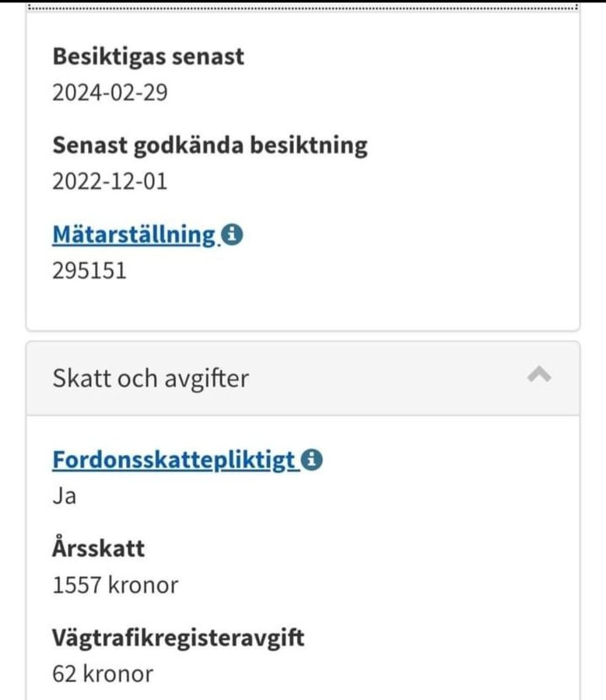Click the date 2024-02-29
This screenshot has height=700, width=606.
point(110,93)
